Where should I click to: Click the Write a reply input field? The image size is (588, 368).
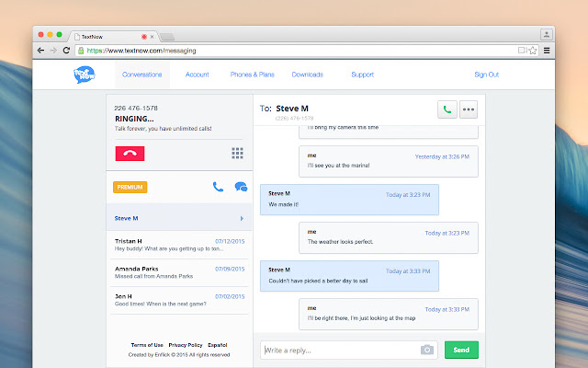(x=349, y=350)
